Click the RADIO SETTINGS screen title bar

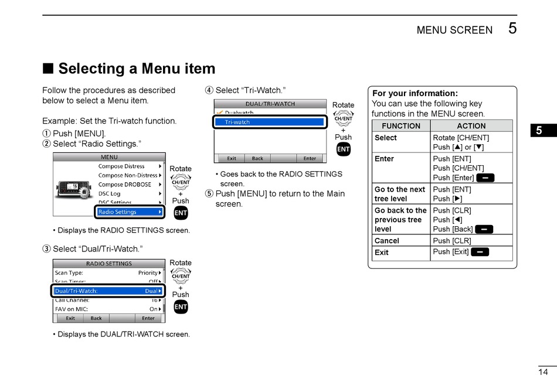point(109,264)
